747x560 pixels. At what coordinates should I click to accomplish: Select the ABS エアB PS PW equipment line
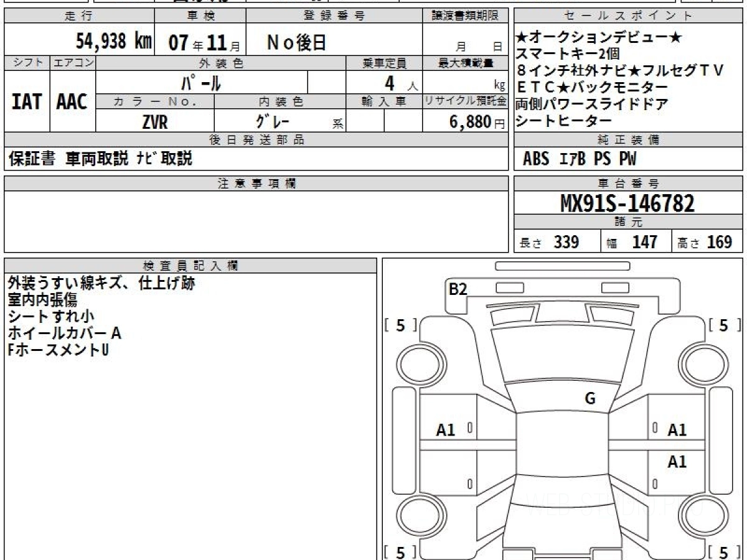(579, 159)
